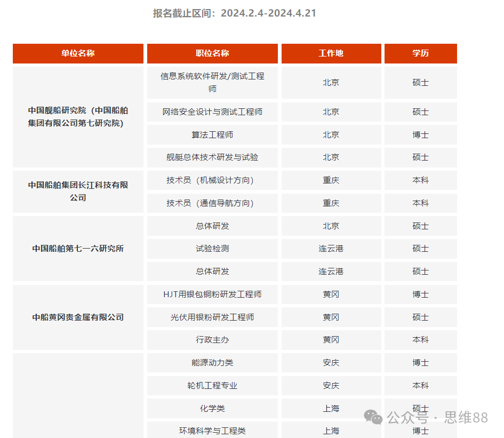Click 北京 in the 第七一六研究所 section
Viewport: 504px width, 438px height.
[x=331, y=226]
